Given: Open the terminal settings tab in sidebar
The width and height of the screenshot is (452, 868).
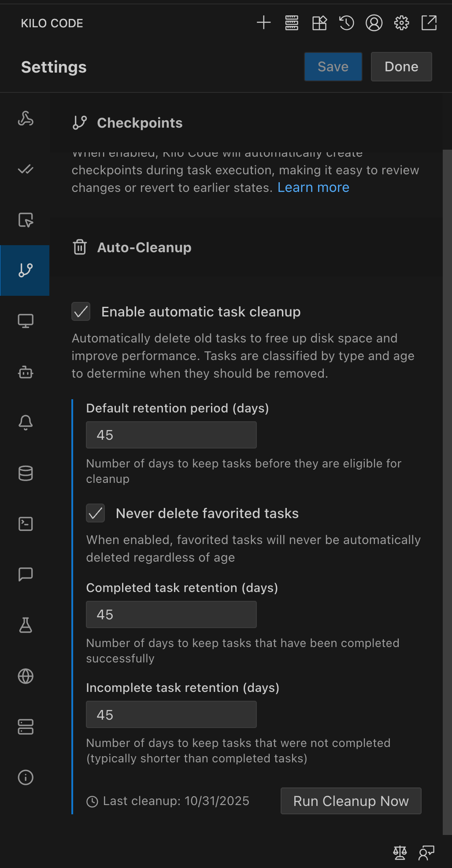Looking at the screenshot, I should point(26,524).
